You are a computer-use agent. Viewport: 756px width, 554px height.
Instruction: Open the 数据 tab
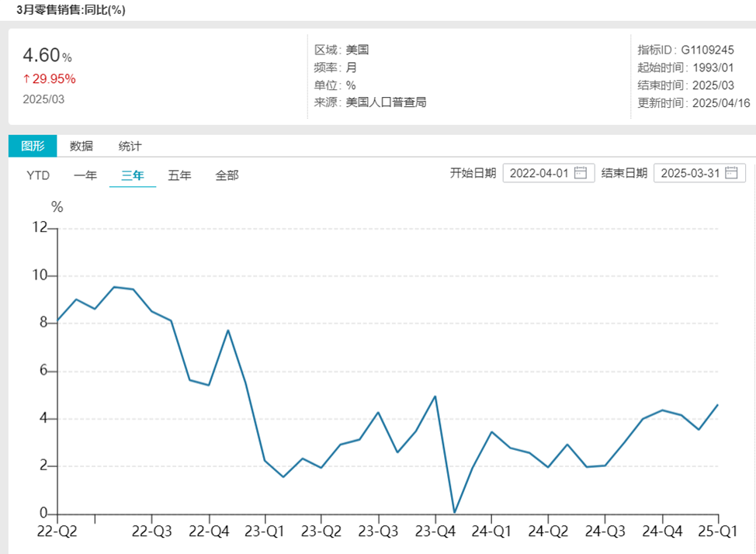point(81,146)
